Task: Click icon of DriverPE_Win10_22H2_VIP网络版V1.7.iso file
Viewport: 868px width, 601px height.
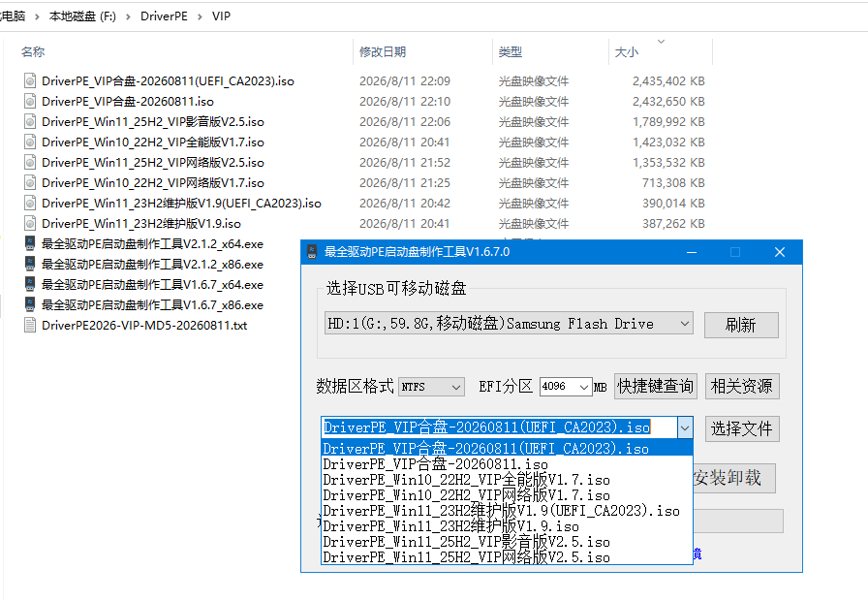Action: click(30, 183)
